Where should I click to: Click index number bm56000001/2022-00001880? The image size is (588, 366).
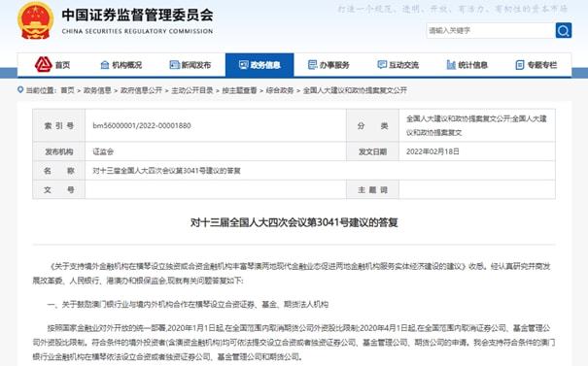142,125
